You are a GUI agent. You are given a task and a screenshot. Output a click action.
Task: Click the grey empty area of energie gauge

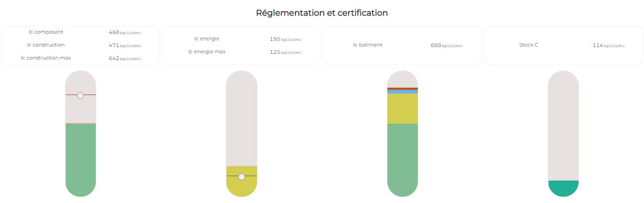241,119
